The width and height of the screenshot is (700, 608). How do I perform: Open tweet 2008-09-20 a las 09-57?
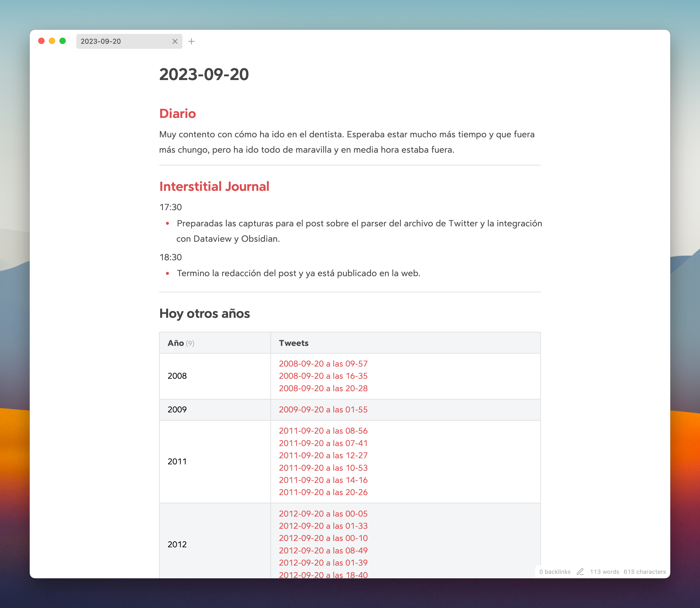pyautogui.click(x=323, y=364)
